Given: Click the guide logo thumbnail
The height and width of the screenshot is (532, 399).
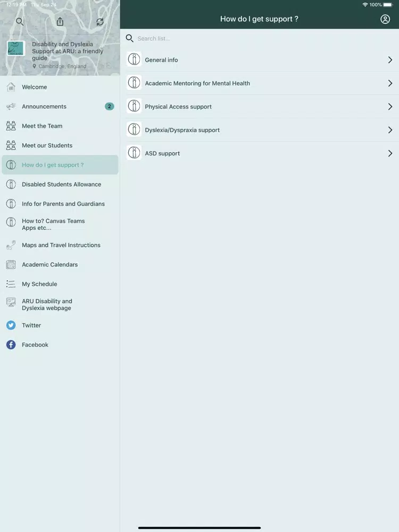Looking at the screenshot, I should click(x=16, y=48).
